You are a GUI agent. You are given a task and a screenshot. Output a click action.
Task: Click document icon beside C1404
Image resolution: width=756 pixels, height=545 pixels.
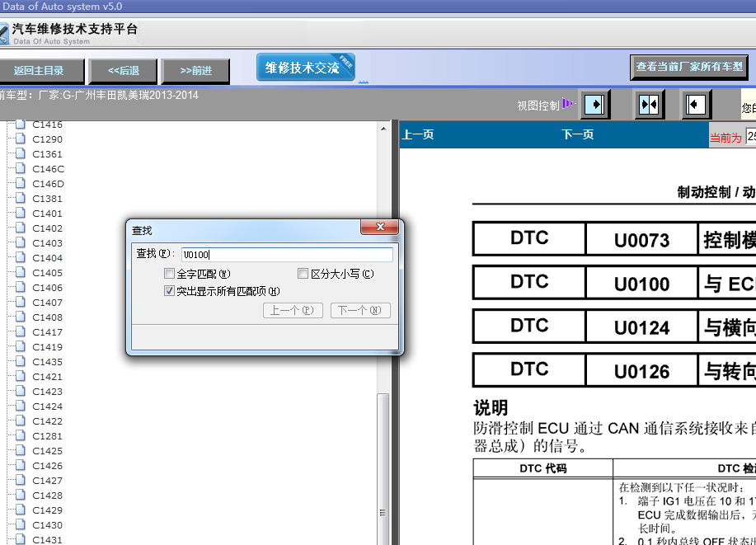(x=21, y=257)
